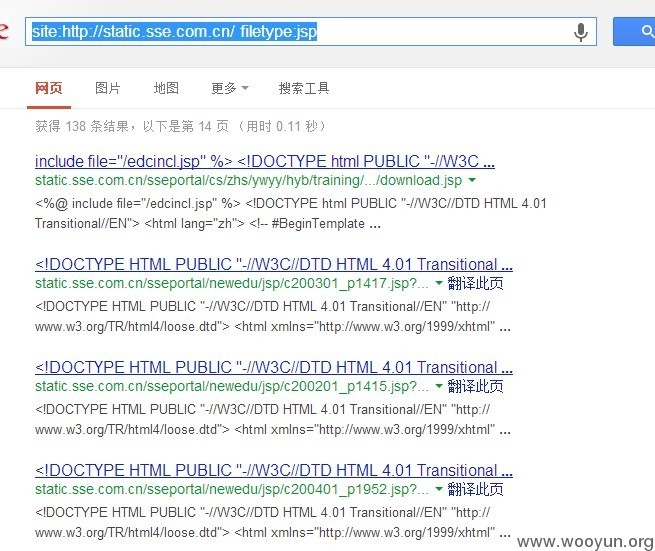Click 翻译此页 for c200401_p1952.jsp result
The height and width of the screenshot is (551, 655).
pos(475,489)
